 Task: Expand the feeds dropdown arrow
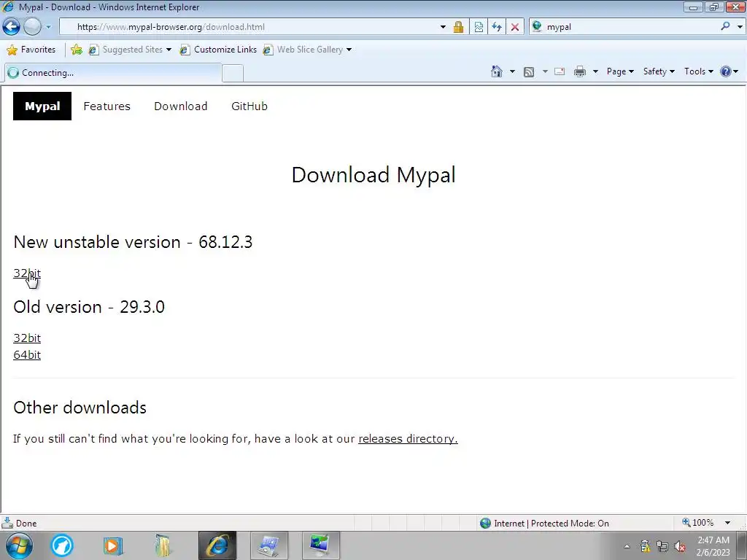point(545,71)
